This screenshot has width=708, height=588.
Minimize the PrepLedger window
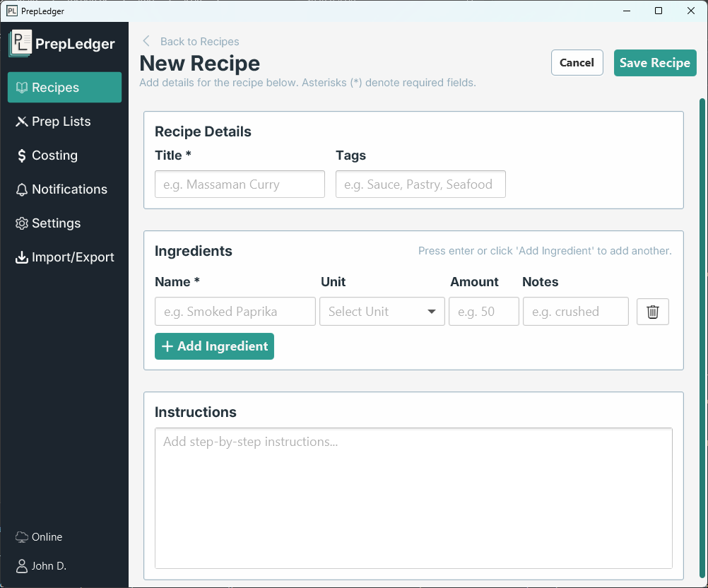click(x=627, y=11)
